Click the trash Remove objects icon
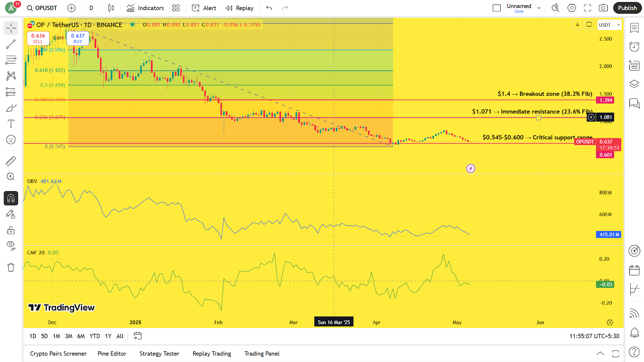 [x=11, y=267]
